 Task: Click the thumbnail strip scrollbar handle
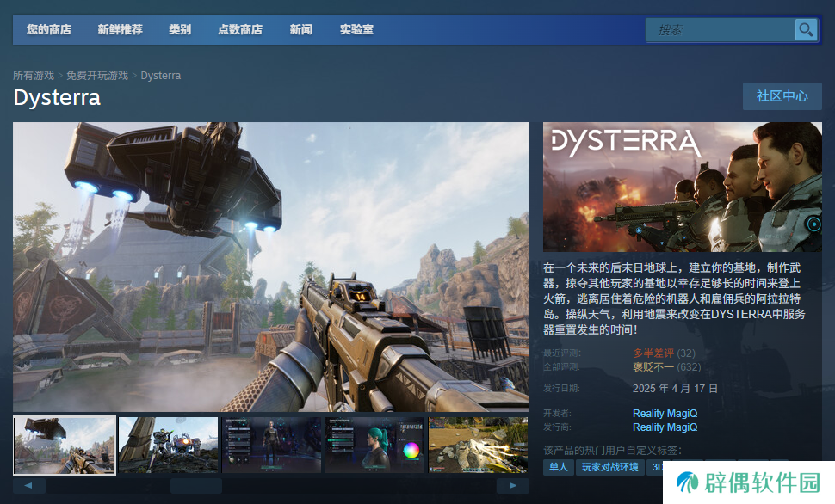pyautogui.click(x=196, y=485)
